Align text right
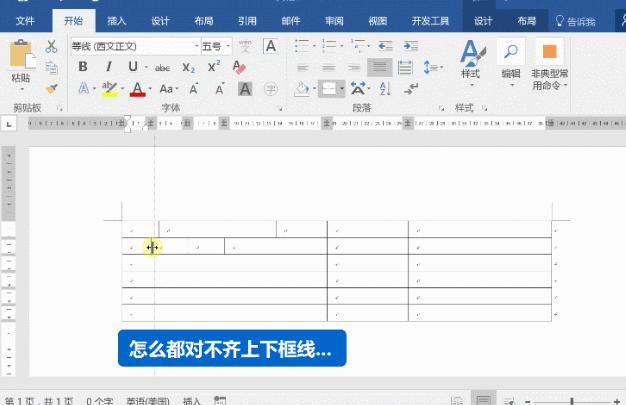626x405 pixels. pyautogui.click(x=354, y=68)
